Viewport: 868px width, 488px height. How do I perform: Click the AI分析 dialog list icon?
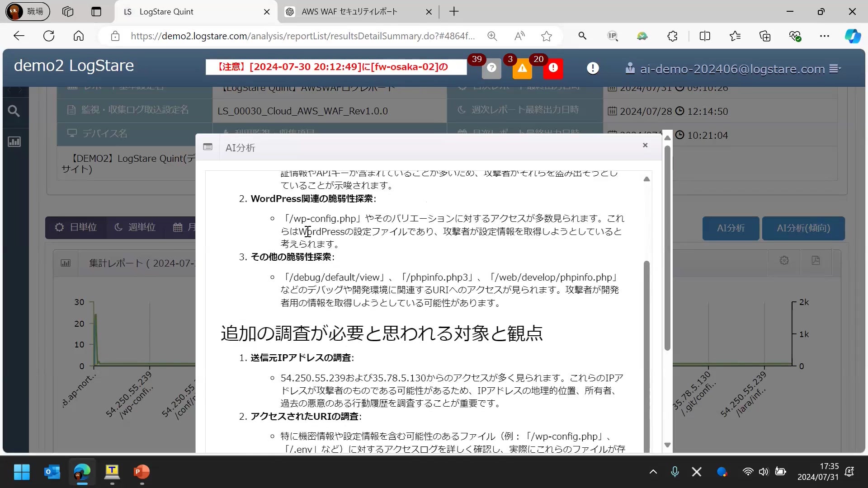click(x=208, y=147)
